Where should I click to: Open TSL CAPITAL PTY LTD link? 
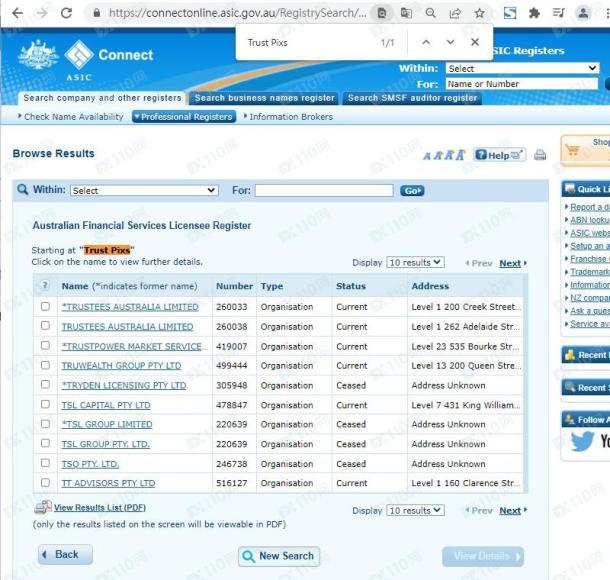coord(106,405)
